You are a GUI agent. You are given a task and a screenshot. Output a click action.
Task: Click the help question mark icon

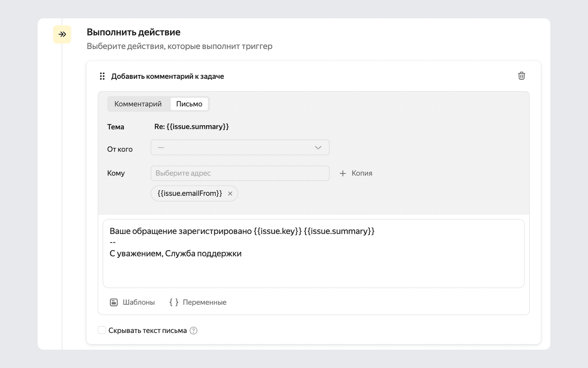pyautogui.click(x=194, y=331)
